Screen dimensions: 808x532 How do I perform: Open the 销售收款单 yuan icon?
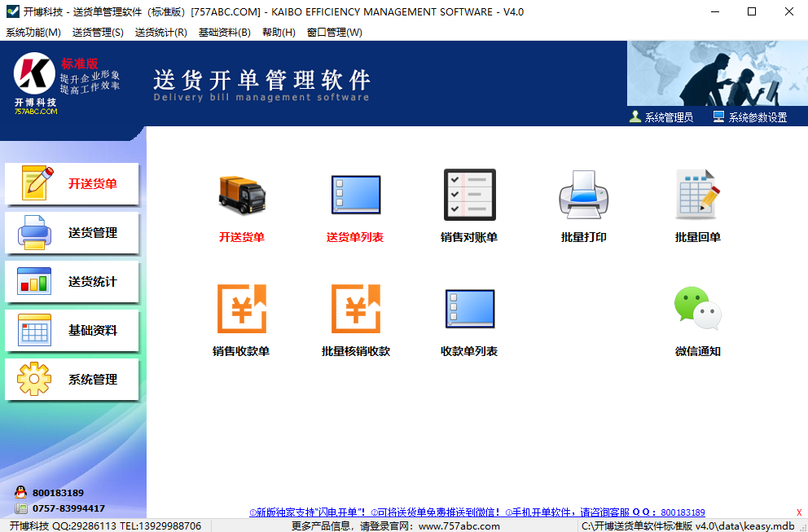click(242, 310)
